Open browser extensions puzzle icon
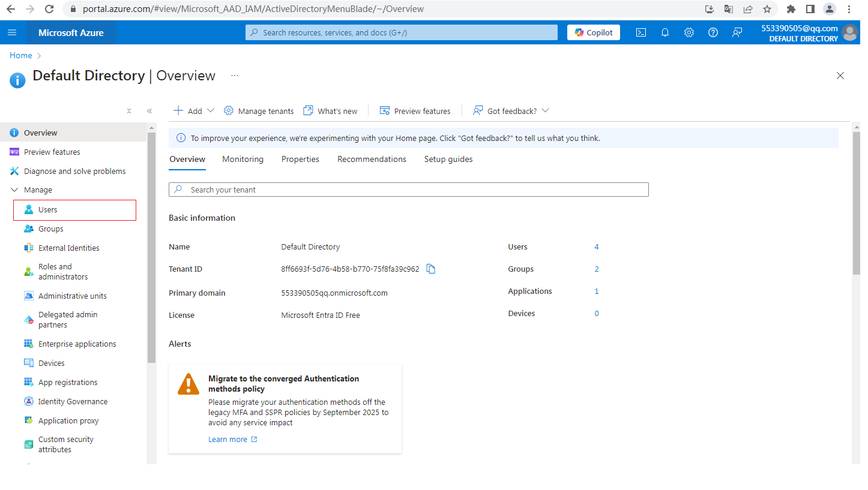This screenshot has height=490, width=868. 791,9
